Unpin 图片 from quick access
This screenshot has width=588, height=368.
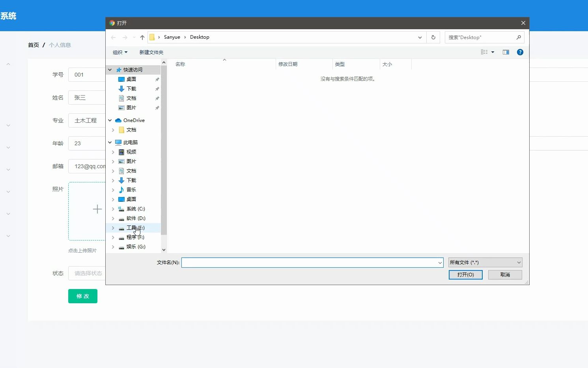click(x=157, y=107)
